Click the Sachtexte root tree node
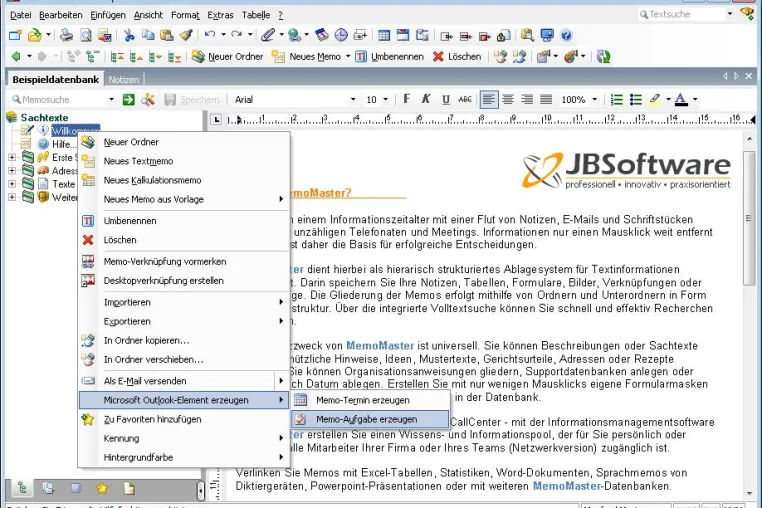This screenshot has height=508, width=762. (44, 117)
